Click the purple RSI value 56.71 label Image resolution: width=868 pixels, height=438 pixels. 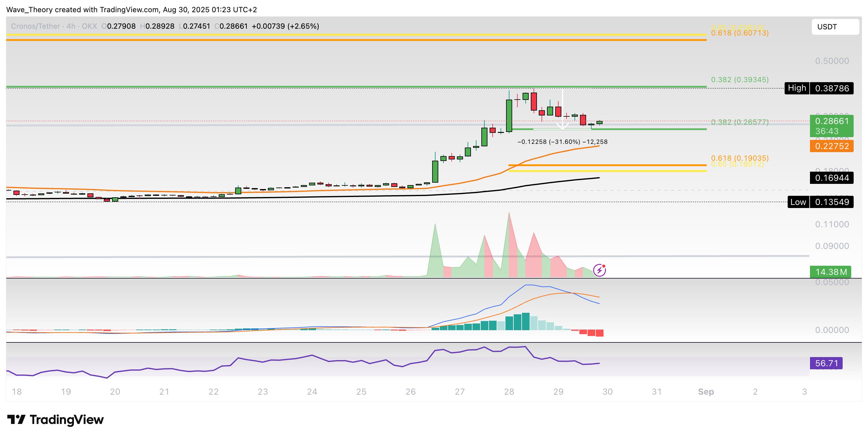tap(826, 363)
